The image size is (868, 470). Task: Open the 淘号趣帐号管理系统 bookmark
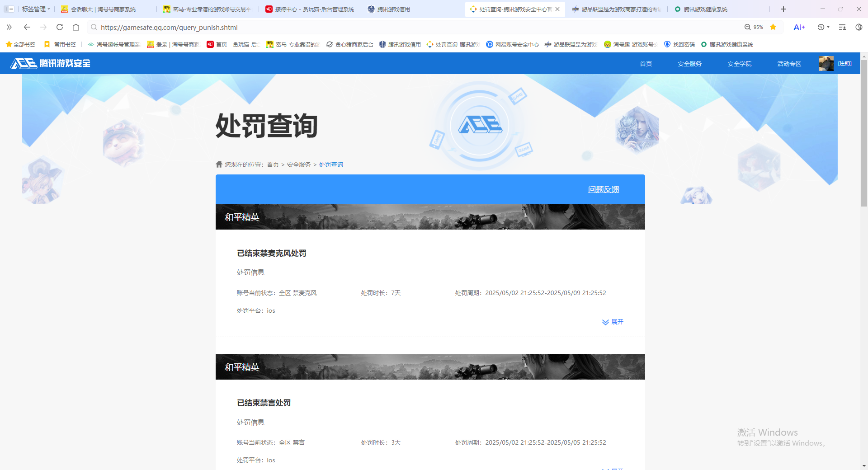pos(113,44)
